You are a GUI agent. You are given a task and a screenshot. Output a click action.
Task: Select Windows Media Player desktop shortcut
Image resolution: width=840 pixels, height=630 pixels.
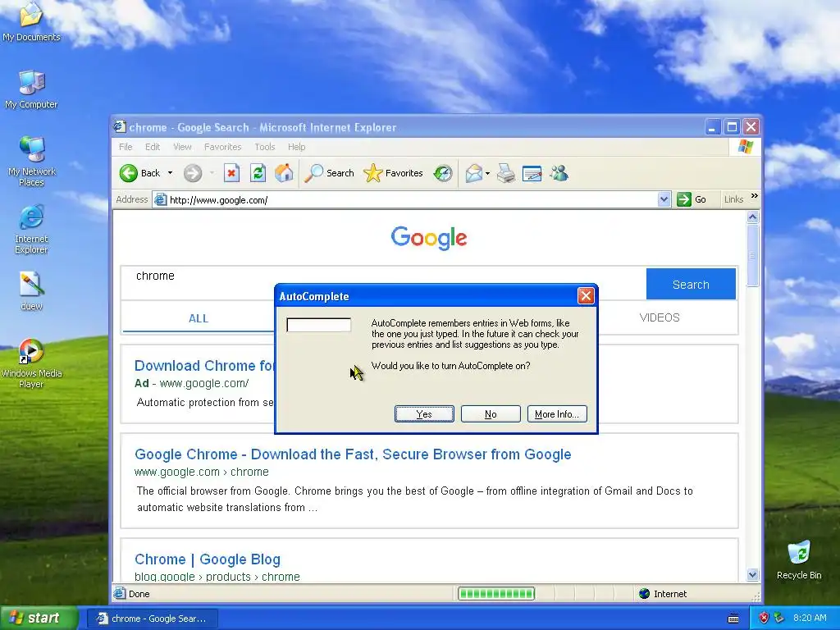[31, 363]
